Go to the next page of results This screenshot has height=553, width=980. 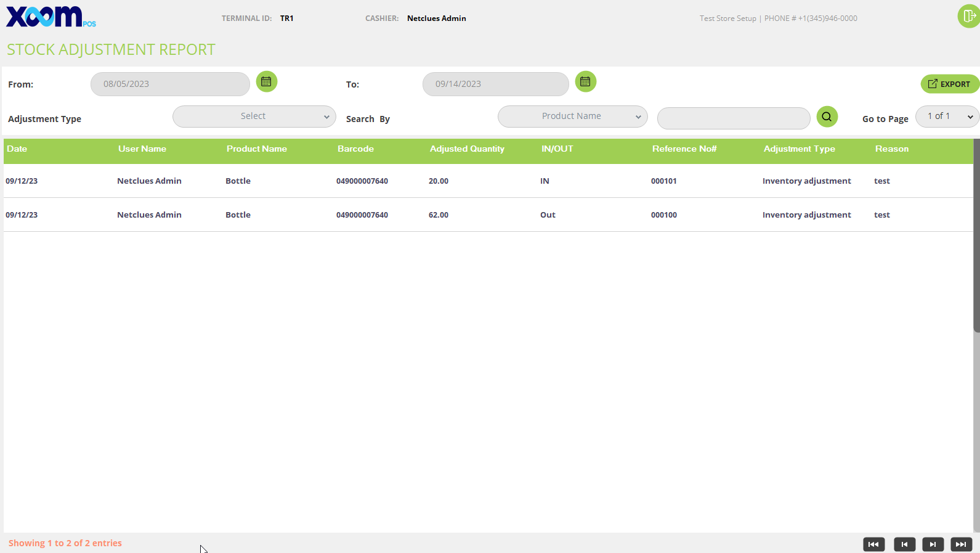point(933,544)
